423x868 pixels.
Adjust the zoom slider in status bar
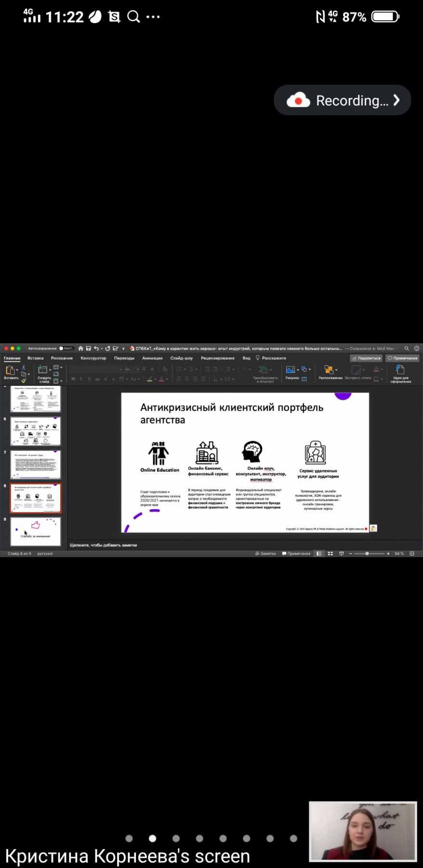[367, 554]
